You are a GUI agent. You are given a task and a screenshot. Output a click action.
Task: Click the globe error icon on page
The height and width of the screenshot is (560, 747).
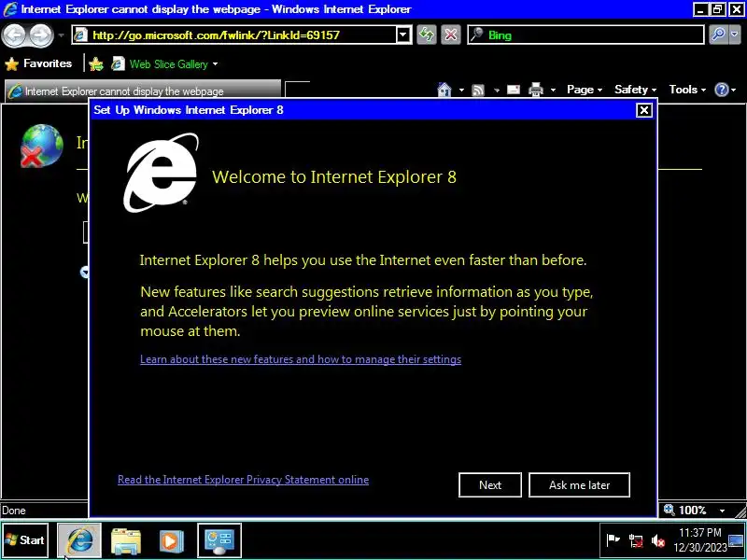[x=41, y=146]
